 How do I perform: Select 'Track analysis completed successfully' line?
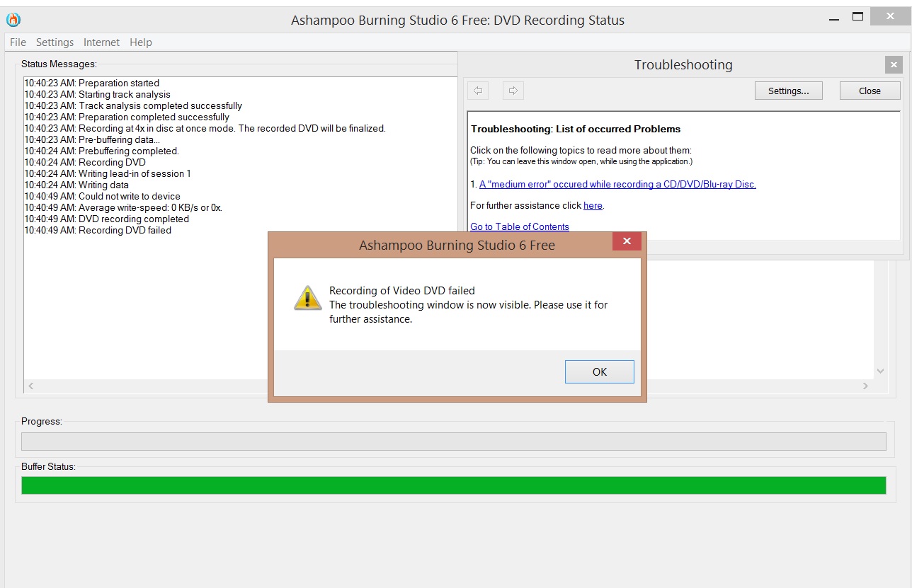coord(134,105)
